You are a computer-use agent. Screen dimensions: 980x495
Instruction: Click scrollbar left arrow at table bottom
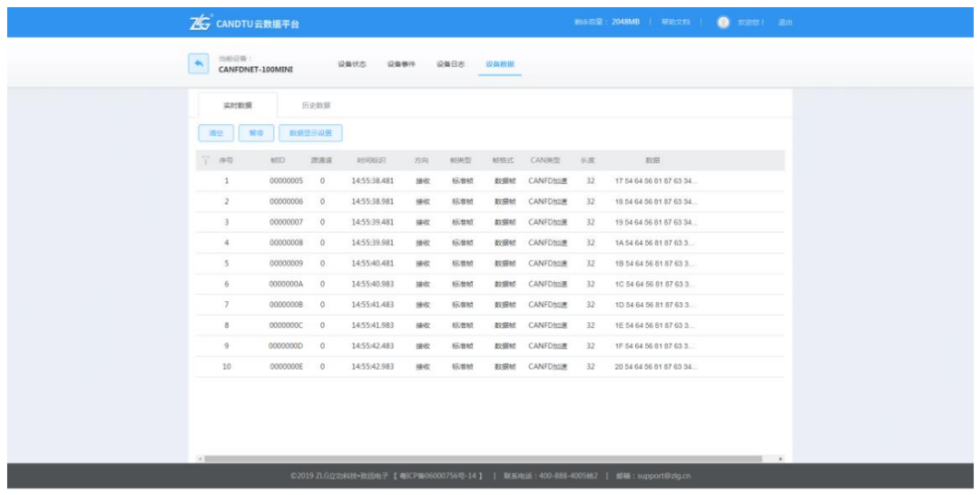click(199, 459)
